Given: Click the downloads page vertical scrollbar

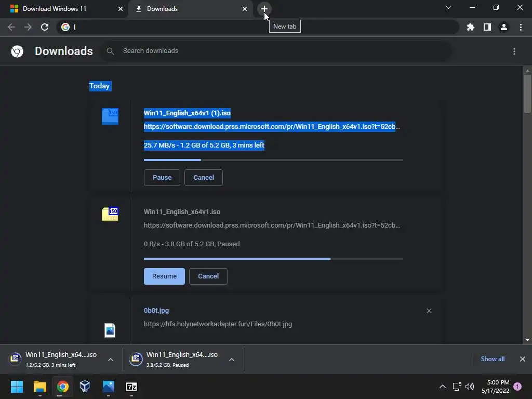Looking at the screenshot, I should [527, 94].
